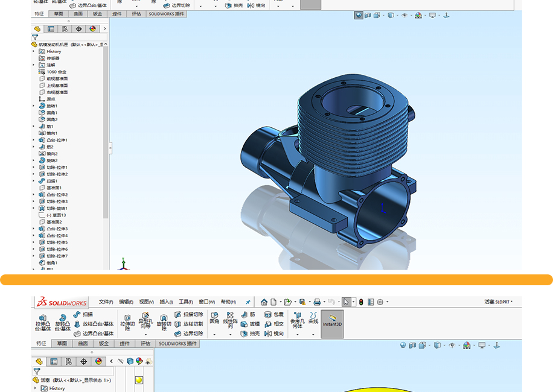Open the Hole Wizard (异型孔向导) tool

pyautogui.click(x=145, y=320)
